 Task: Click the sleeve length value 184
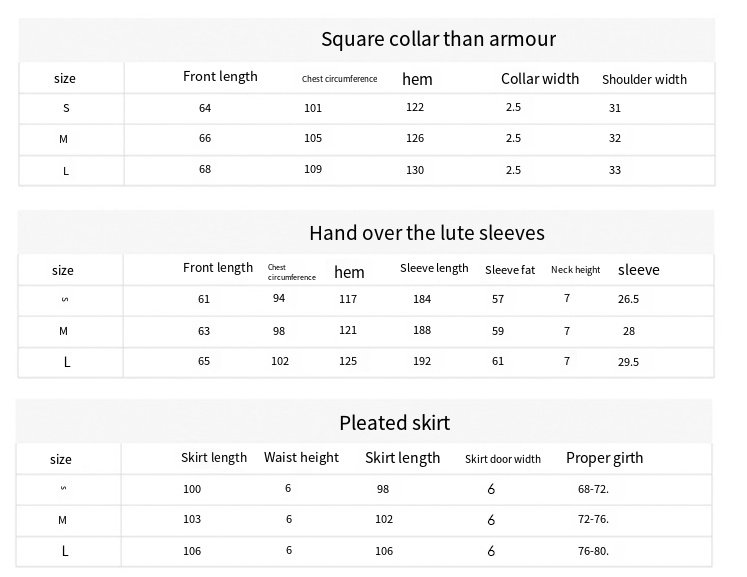[x=422, y=299]
